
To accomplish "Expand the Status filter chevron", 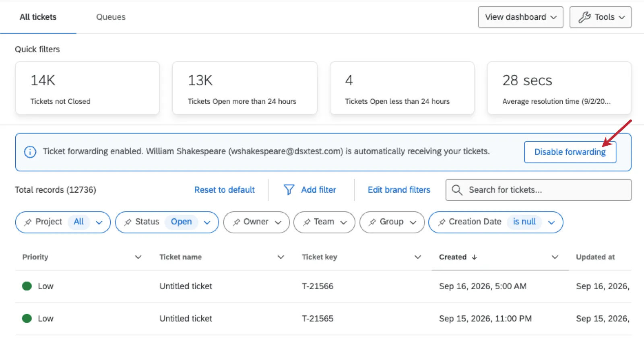I will [207, 223].
